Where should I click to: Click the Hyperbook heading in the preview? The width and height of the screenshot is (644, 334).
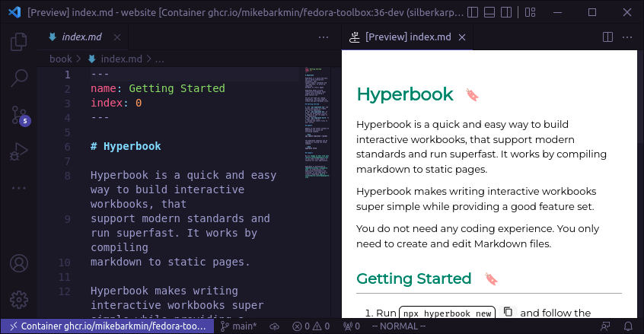tap(405, 94)
